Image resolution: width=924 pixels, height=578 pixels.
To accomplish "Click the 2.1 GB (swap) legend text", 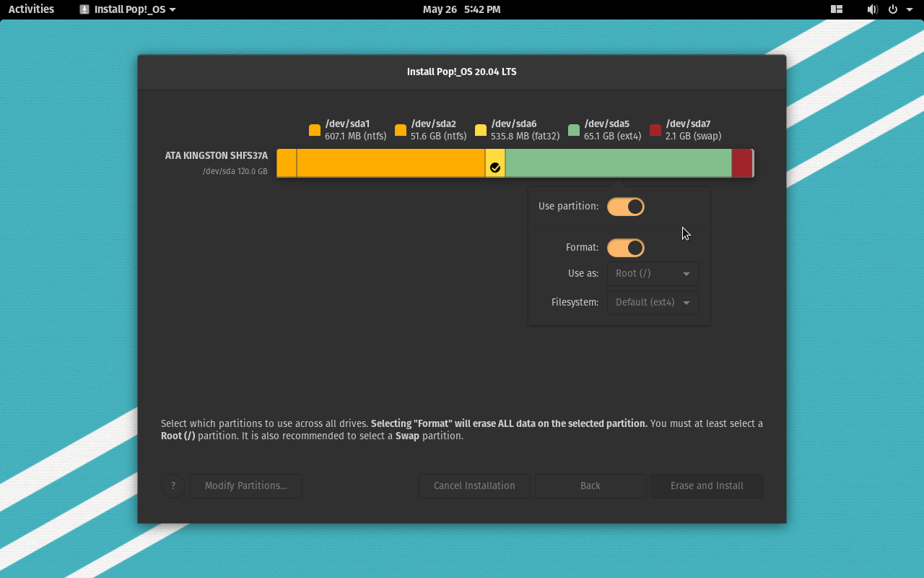I will [694, 136].
